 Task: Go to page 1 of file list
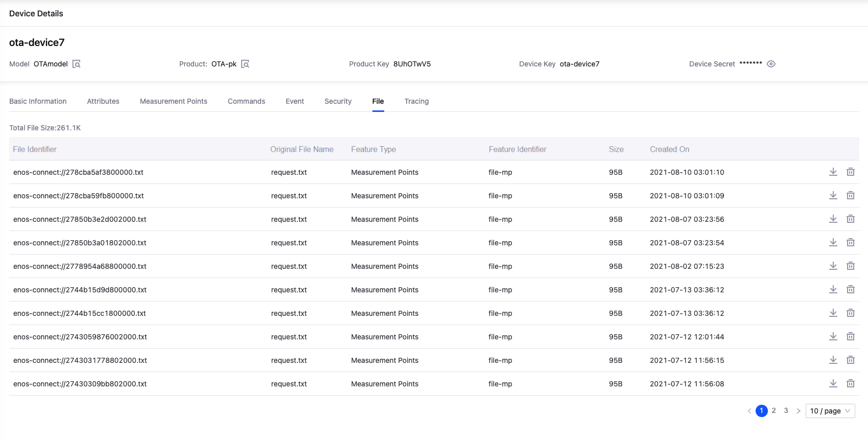click(762, 411)
